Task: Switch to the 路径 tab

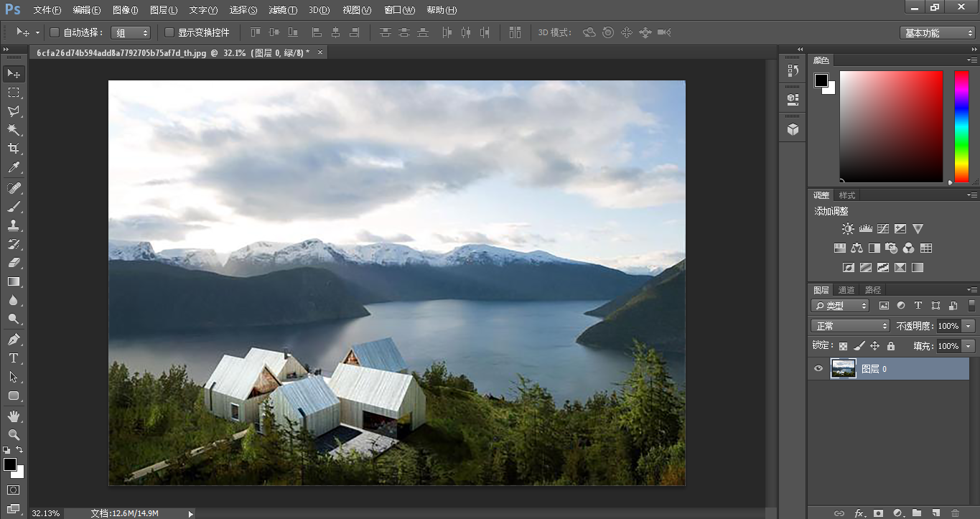Action: tap(872, 290)
